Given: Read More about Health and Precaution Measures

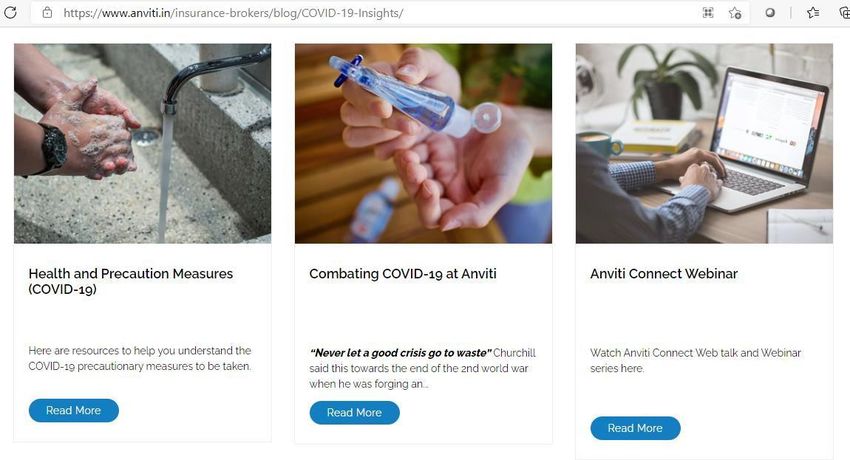Looking at the screenshot, I should [74, 411].
